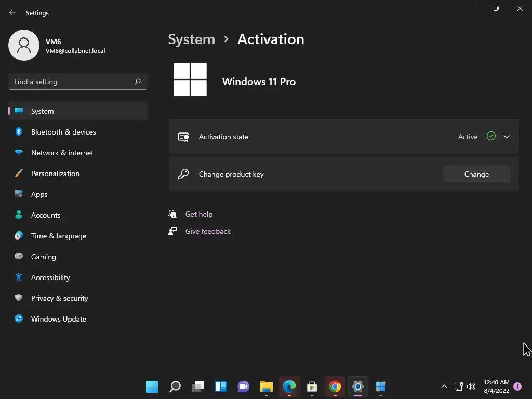Restore down the Settings window
Image resolution: width=532 pixels, height=399 pixels.
[496, 8]
